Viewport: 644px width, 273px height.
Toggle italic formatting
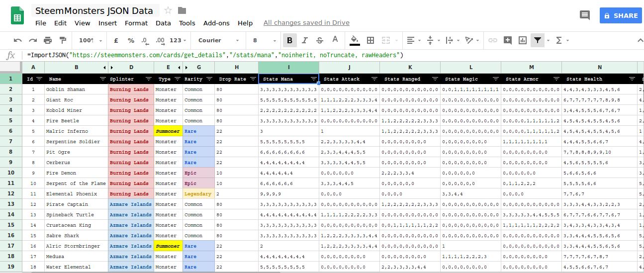305,40
